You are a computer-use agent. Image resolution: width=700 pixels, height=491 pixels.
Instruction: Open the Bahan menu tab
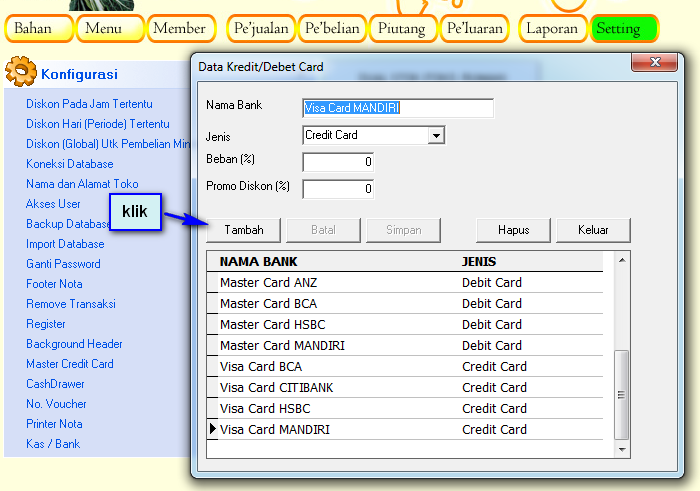[x=38, y=29]
